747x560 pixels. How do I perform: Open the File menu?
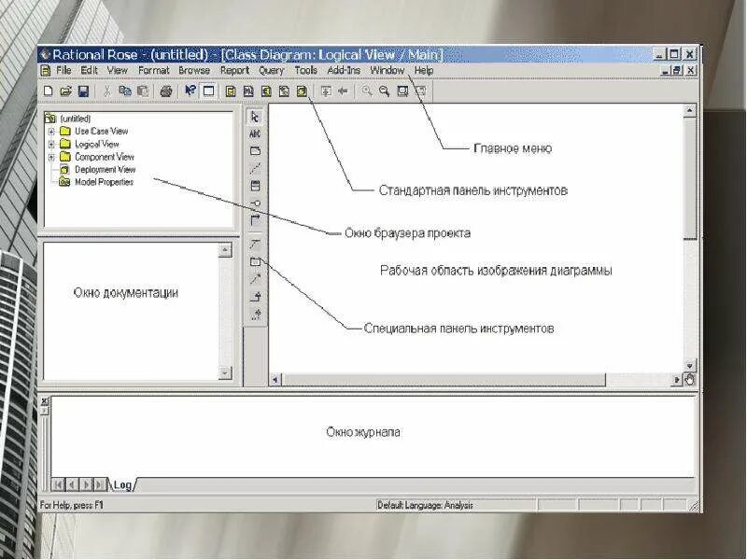pyautogui.click(x=63, y=71)
